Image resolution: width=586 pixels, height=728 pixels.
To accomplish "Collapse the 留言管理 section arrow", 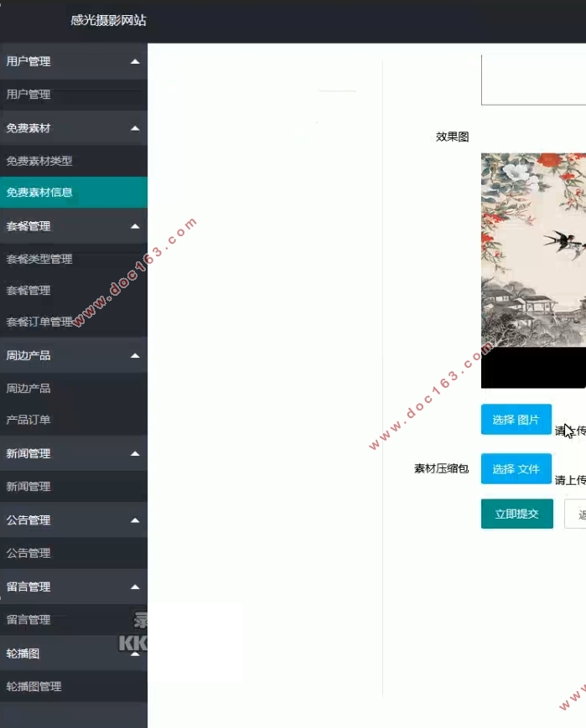I will [x=135, y=587].
